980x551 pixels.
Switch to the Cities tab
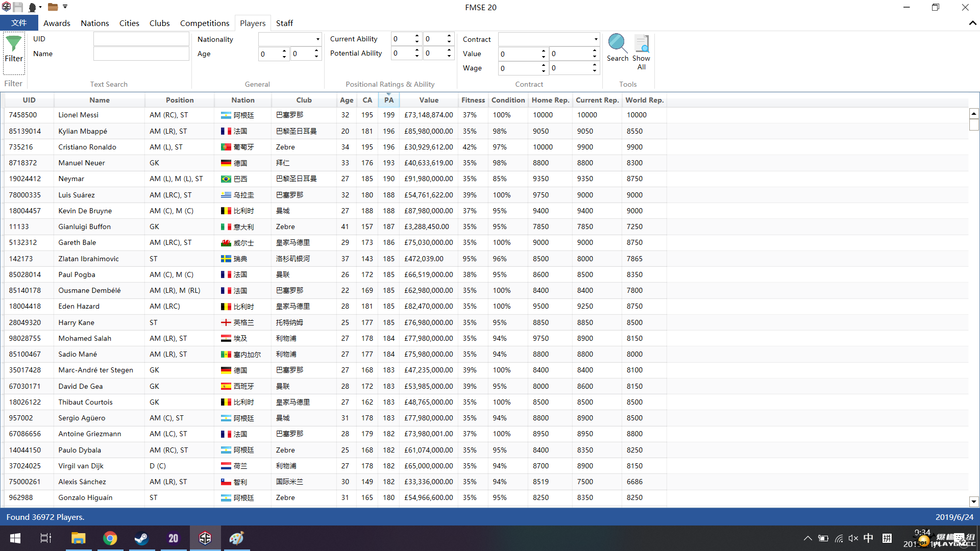[x=129, y=23]
